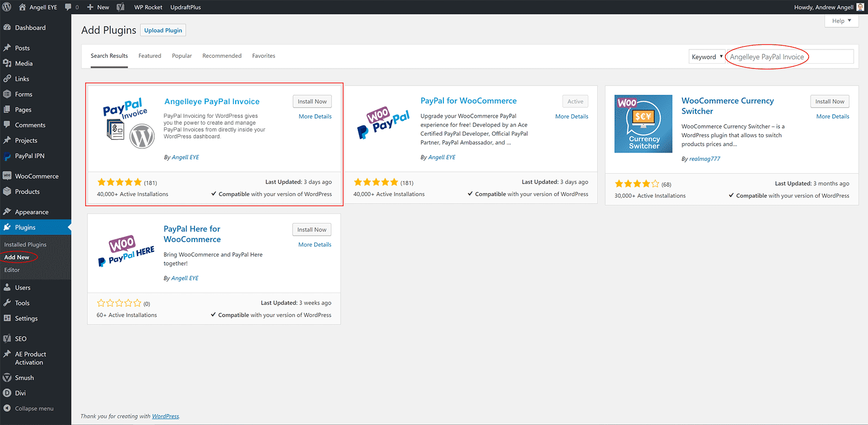868x425 pixels.
Task: Open the PayPal Here for WooCommerce title link
Action: click(192, 234)
